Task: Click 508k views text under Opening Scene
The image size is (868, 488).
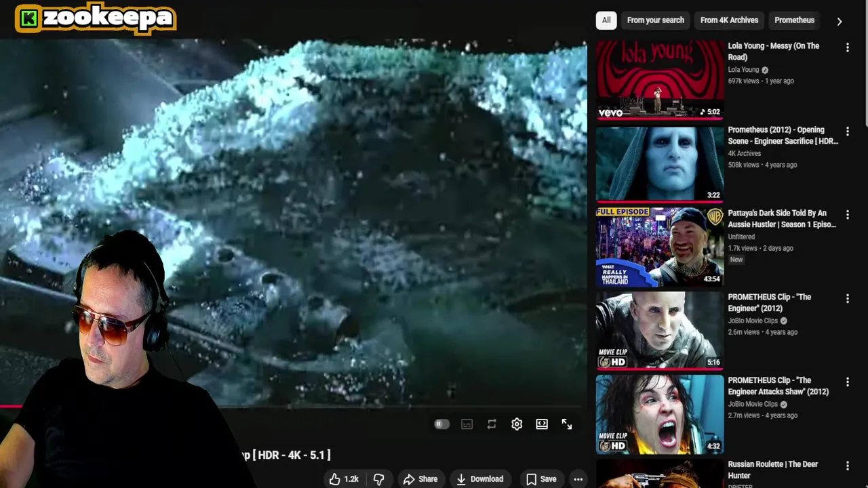Action: point(744,165)
